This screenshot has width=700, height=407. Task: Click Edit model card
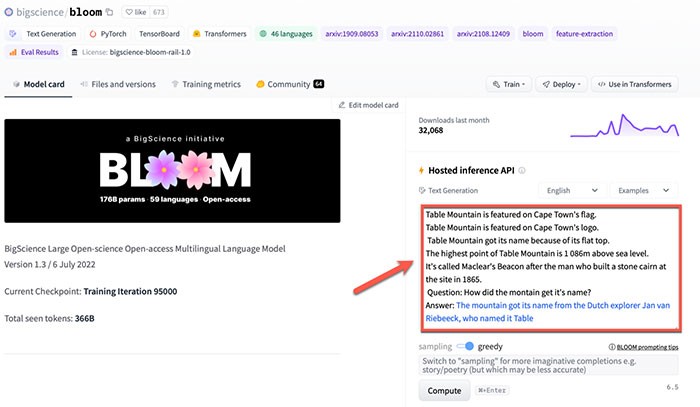(369, 105)
